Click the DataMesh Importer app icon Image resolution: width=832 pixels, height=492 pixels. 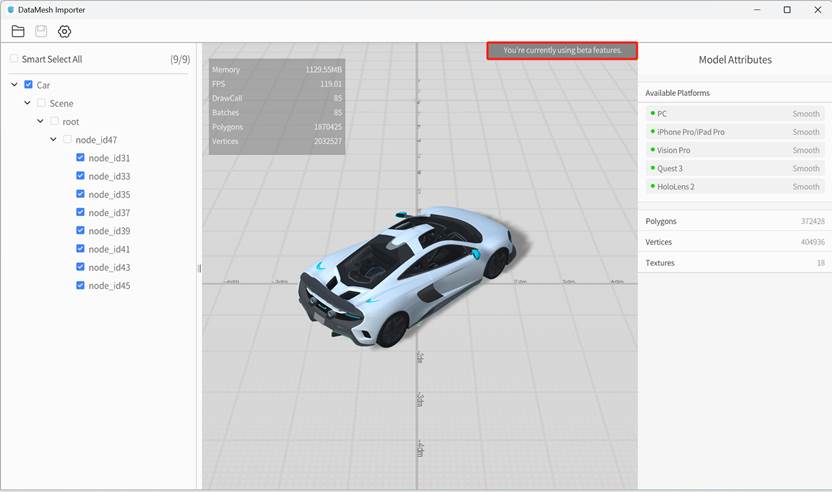tap(9, 9)
